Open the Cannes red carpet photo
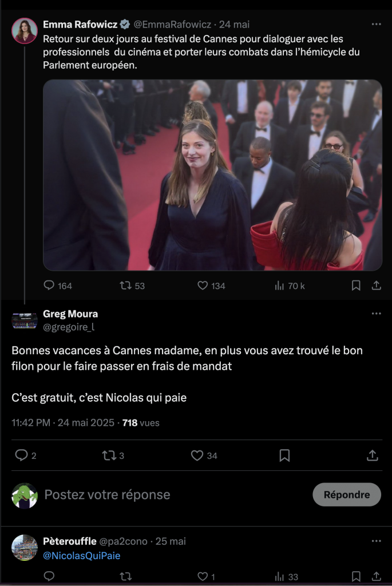The image size is (392, 586). click(212, 175)
